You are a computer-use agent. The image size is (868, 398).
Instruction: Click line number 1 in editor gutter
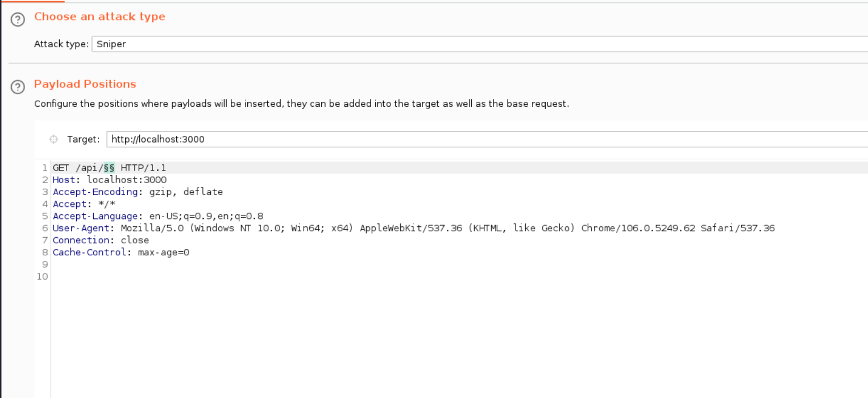pyautogui.click(x=44, y=168)
